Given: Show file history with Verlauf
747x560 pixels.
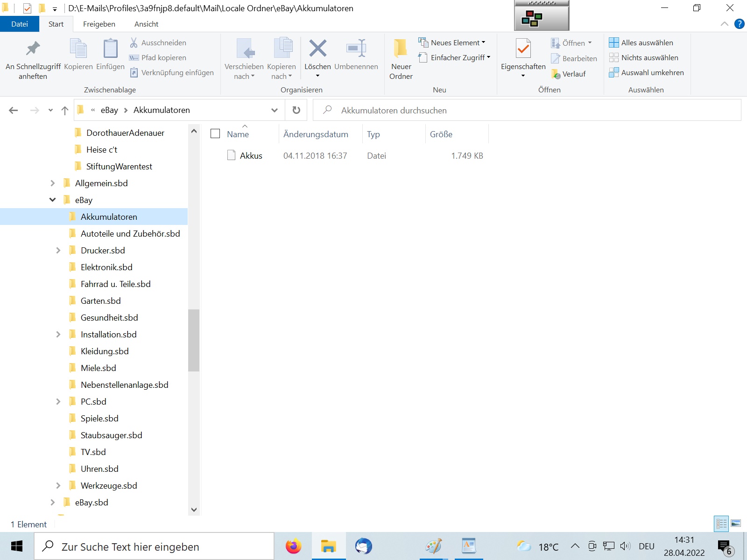Looking at the screenshot, I should click(568, 74).
